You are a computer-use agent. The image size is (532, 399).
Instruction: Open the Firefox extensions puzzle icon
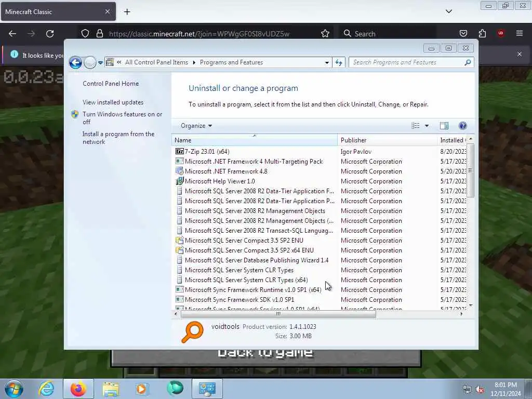[482, 33]
